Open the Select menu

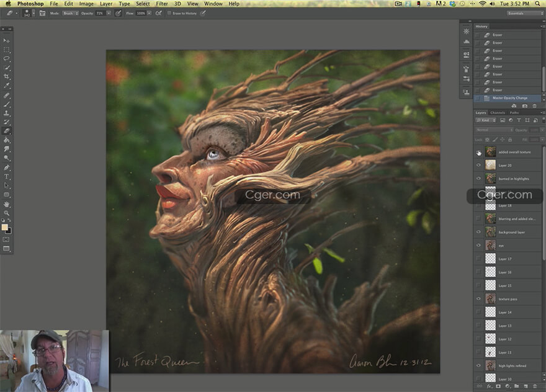pos(143,4)
